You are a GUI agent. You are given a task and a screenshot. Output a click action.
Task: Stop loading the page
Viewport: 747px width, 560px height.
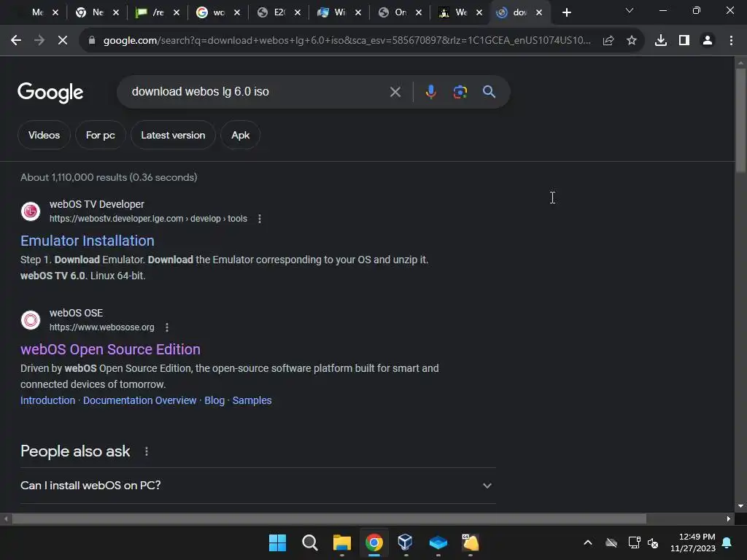[63, 41]
